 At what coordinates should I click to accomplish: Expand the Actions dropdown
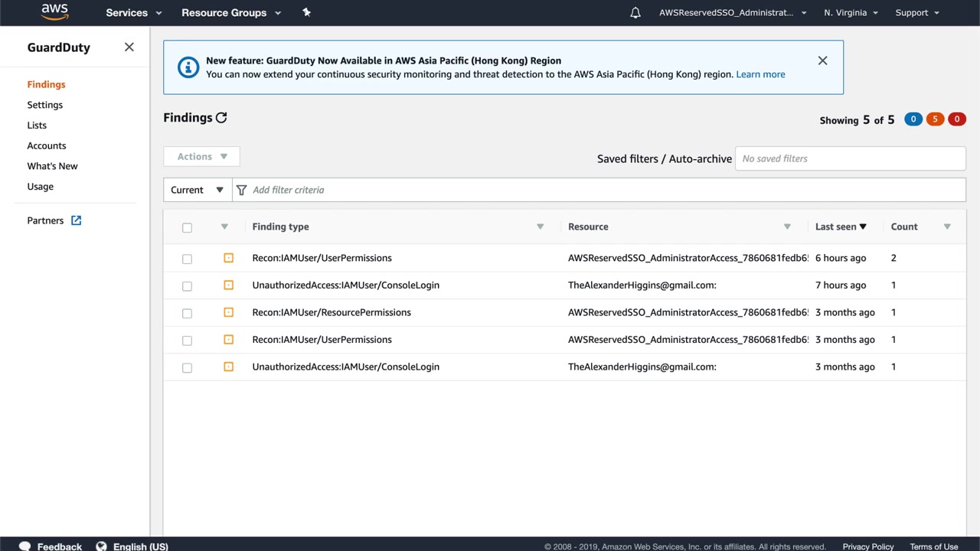click(201, 157)
